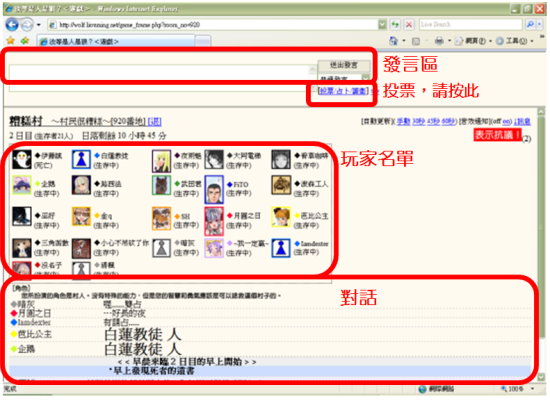Click the Print toolbar icon
Screen dimensions: 550x401
(x=439, y=41)
